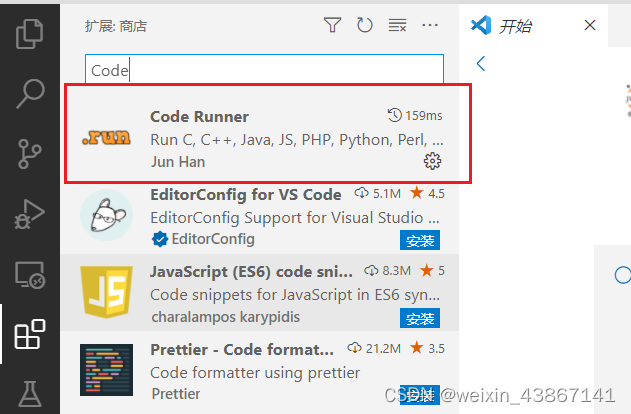This screenshot has width=631, height=414.
Task: Open EditorConfig for VS Code extension
Action: pyautogui.click(x=260, y=216)
